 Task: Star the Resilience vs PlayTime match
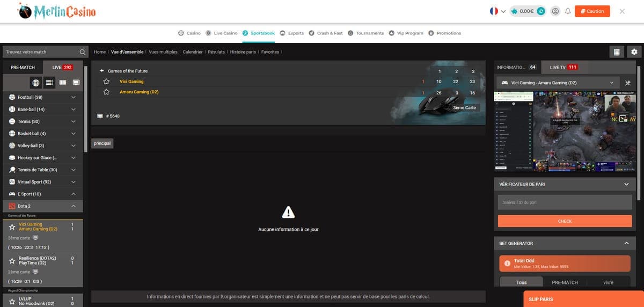12,261
